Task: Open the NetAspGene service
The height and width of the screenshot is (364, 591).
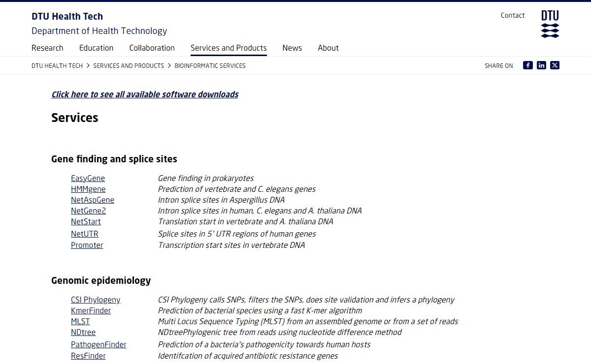Action: click(x=93, y=200)
